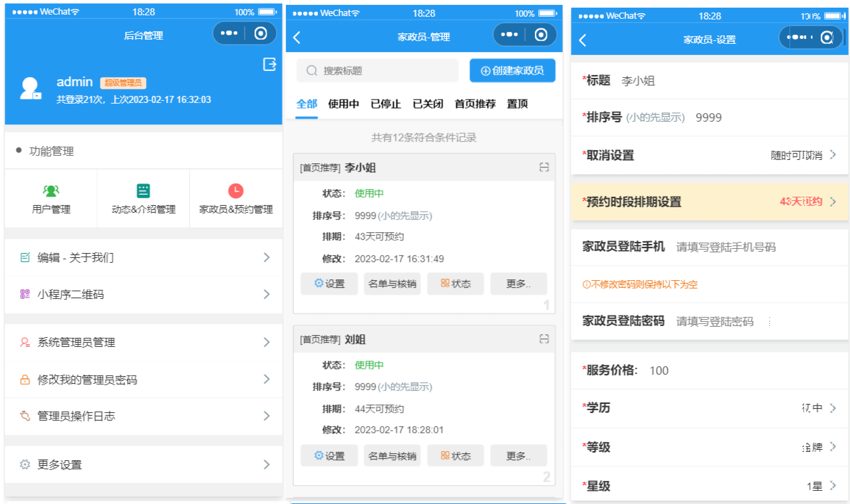Viewport: 850px width, 504px height.
Task: Expand 小程序二维码 row chevron
Action: 266,294
